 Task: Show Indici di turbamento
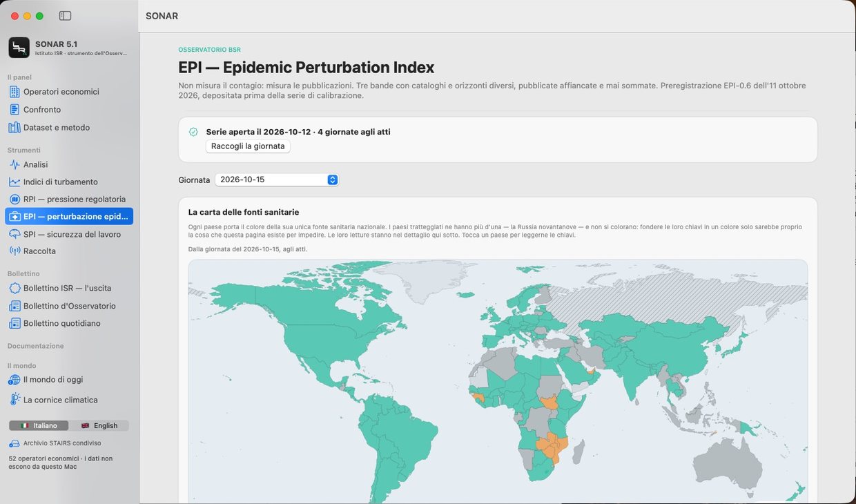point(69,182)
